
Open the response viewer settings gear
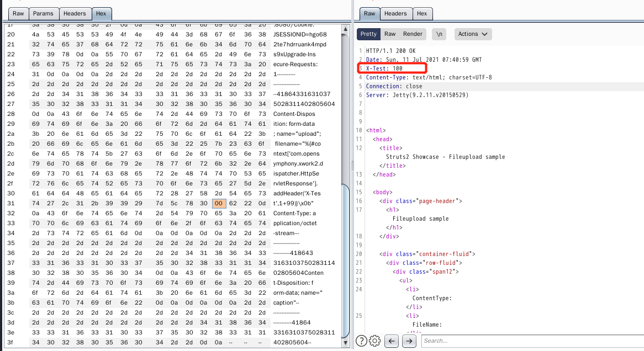tap(374, 341)
